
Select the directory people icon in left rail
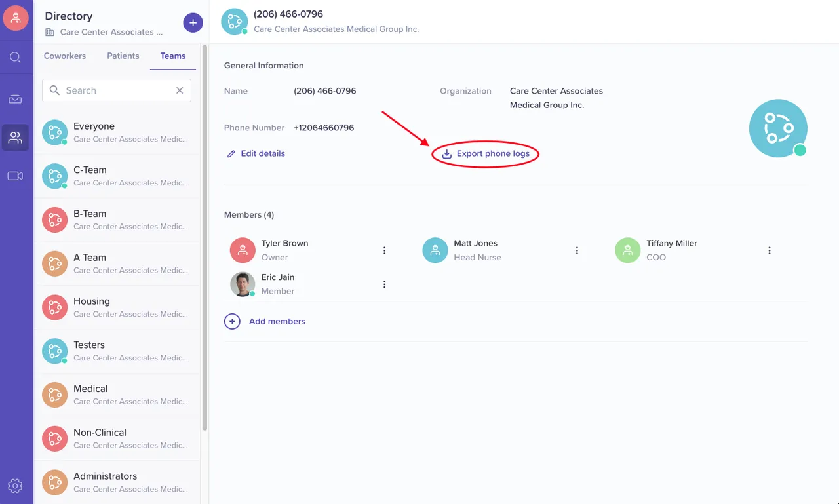click(15, 138)
